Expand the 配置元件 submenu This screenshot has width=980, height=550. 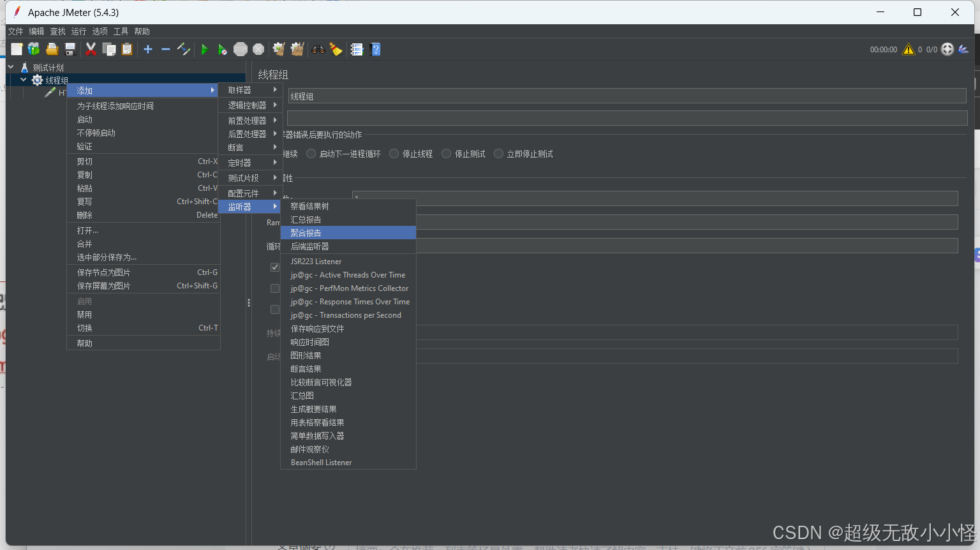coord(250,193)
